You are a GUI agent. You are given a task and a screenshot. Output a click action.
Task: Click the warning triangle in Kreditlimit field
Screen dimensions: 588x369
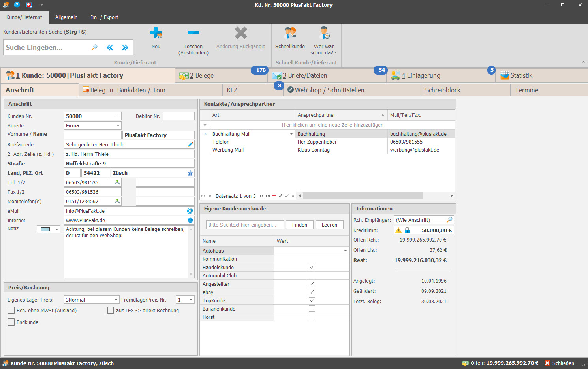pyautogui.click(x=398, y=230)
